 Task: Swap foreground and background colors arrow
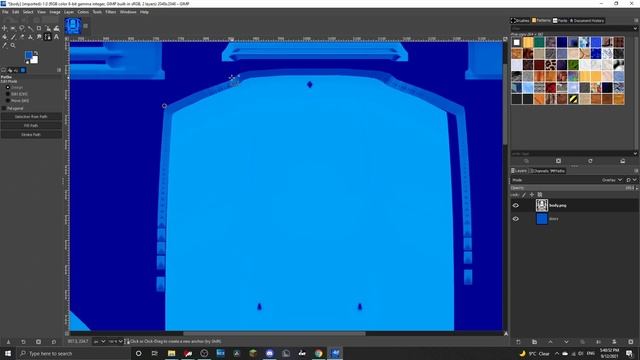(x=36, y=53)
